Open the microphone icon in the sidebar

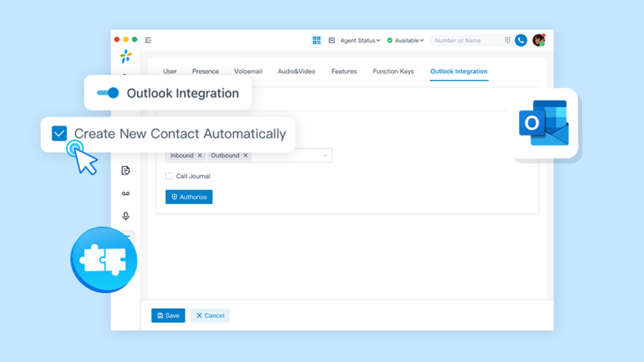[x=126, y=216]
